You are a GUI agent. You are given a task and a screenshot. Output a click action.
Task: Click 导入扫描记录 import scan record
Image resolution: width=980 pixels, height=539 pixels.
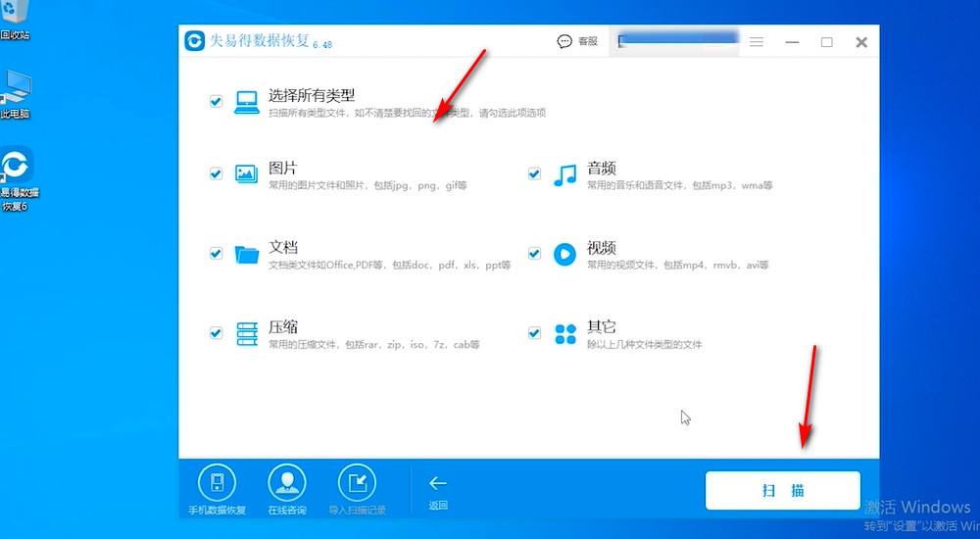tap(358, 490)
